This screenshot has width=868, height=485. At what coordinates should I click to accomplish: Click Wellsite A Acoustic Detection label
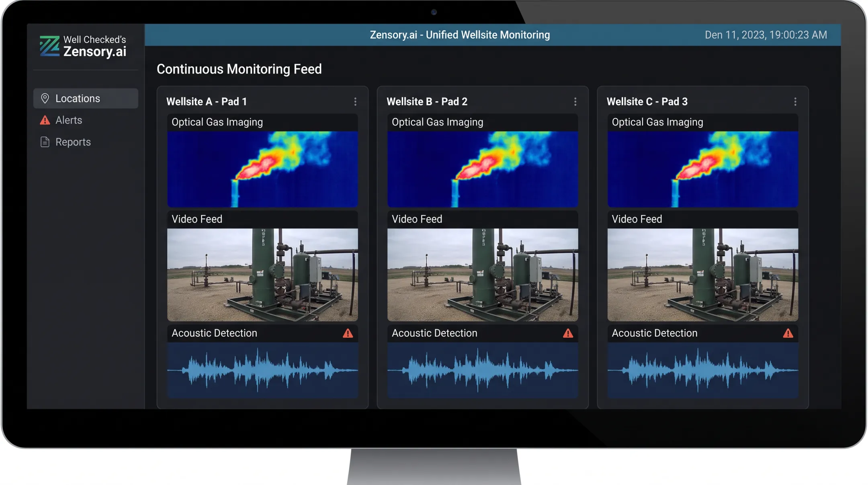pyautogui.click(x=214, y=333)
